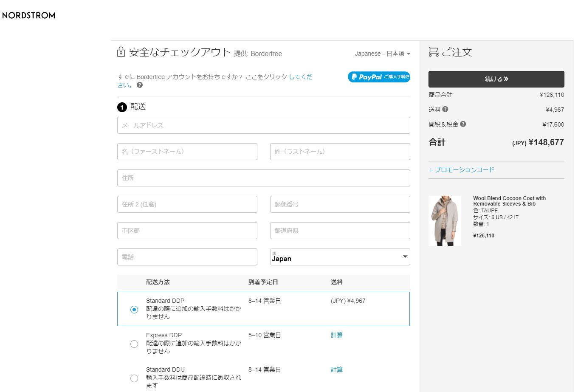
Task: Click the 商品合計 amount ¥126,110
Action: tap(552, 95)
